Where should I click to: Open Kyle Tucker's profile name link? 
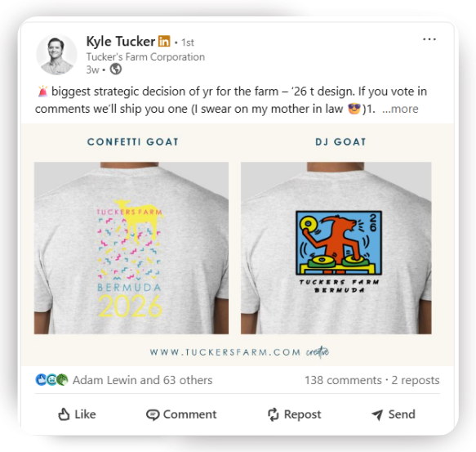[121, 42]
